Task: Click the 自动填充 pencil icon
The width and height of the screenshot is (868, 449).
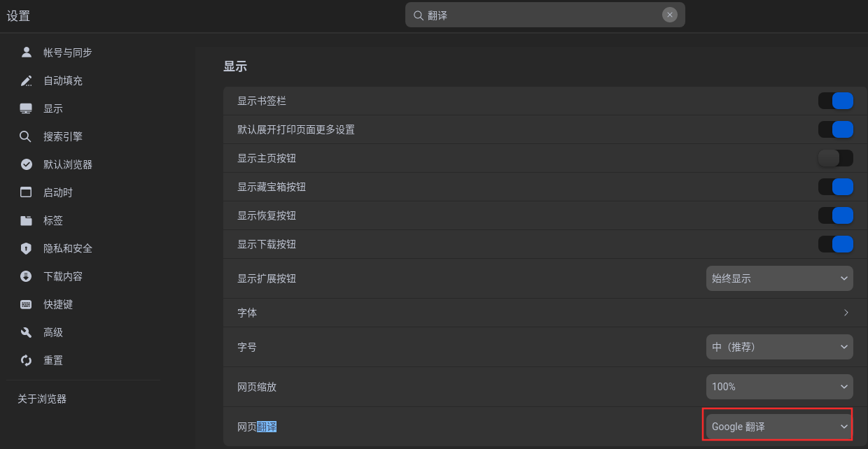Action: [x=27, y=80]
